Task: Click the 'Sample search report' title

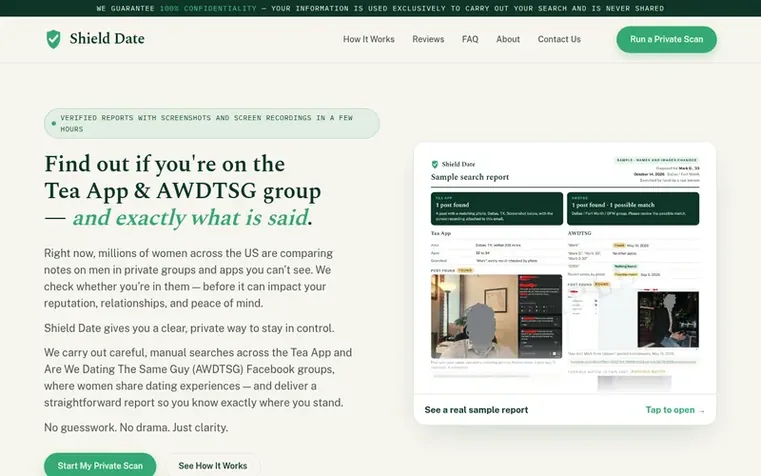Action: pos(470,177)
